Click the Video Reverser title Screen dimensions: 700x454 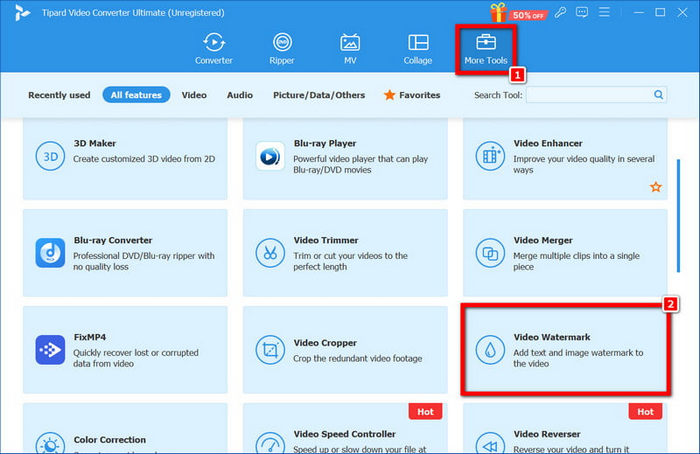[547, 434]
